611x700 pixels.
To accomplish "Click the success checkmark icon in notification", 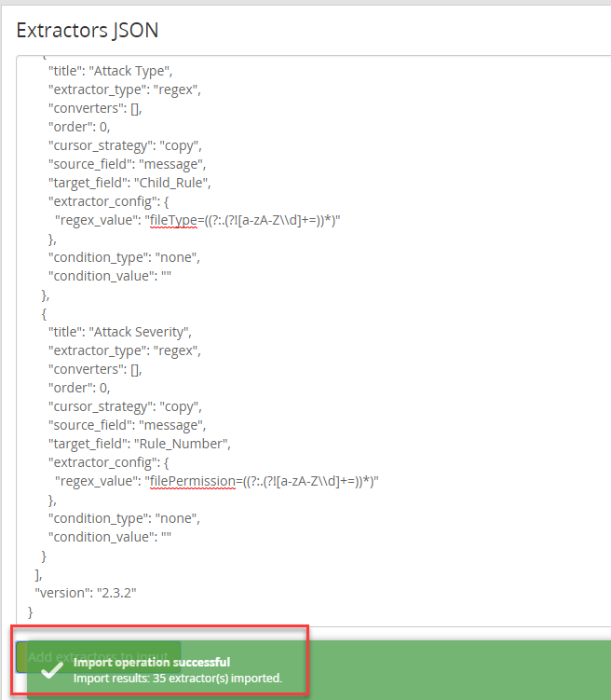I will click(52, 670).
